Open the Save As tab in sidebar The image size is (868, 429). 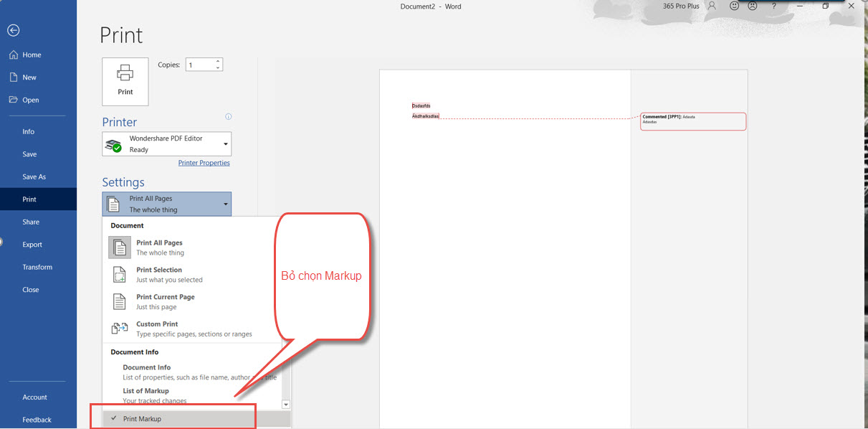tap(34, 176)
